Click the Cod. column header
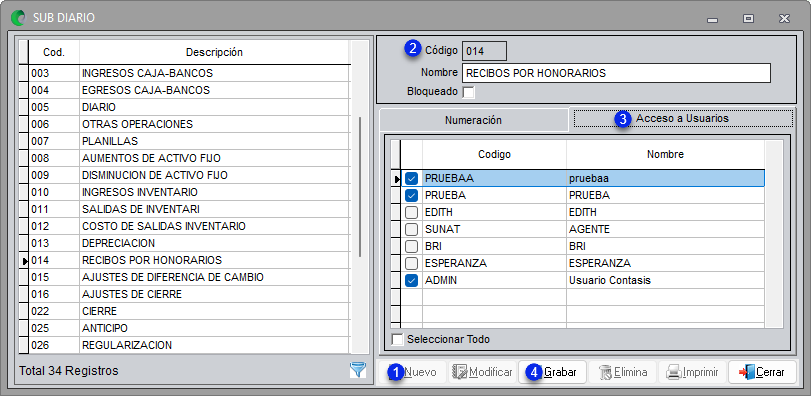Viewport: 811px width, 396px height. pos(54,52)
